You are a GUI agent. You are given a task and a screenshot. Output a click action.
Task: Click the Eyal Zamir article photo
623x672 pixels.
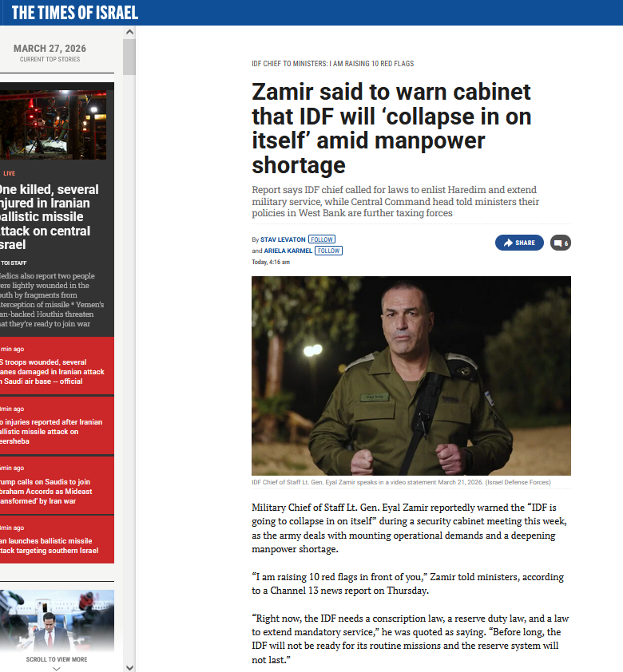tap(411, 376)
